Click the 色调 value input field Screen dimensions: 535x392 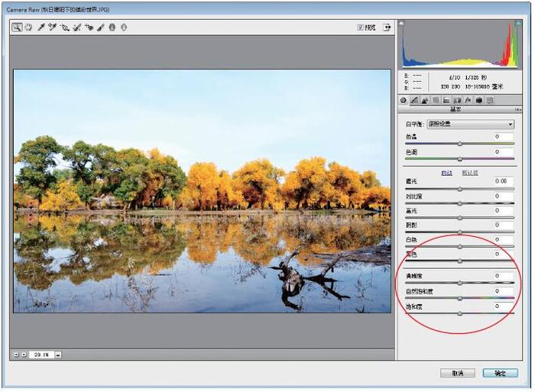tap(502, 152)
